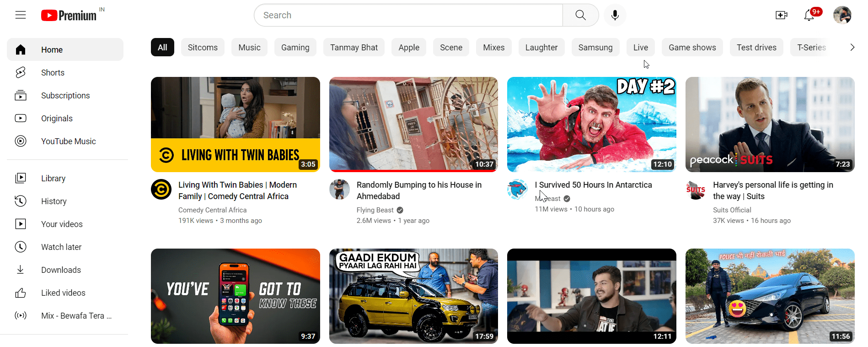This screenshot has width=868, height=347.
Task: Open the hamburger guide menu
Action: [21, 15]
